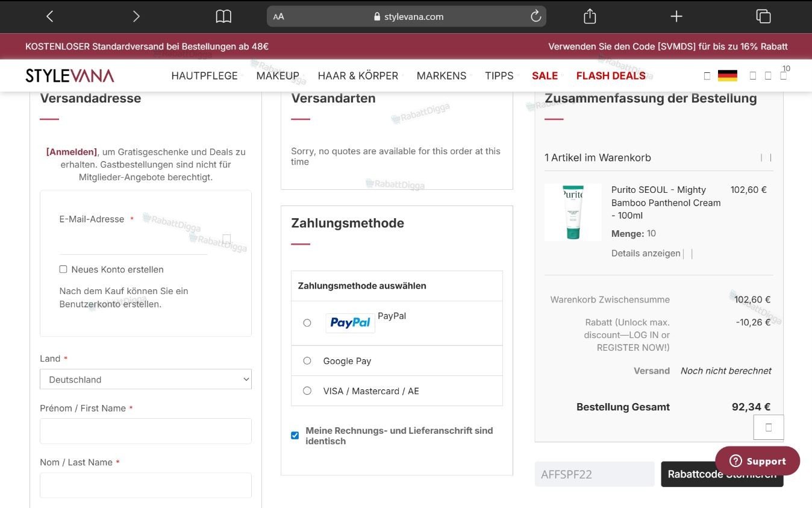This screenshot has width=812, height=508.
Task: Open the browser share icon
Action: pos(590,16)
